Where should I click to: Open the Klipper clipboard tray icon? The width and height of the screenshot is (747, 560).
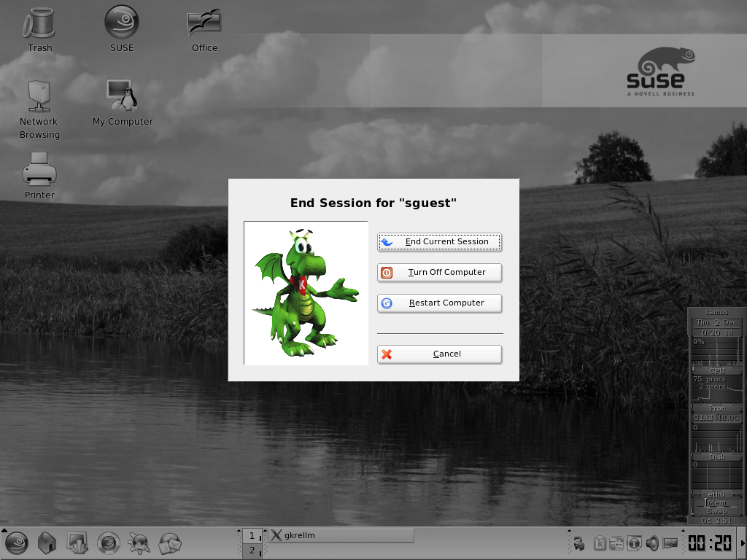600,543
